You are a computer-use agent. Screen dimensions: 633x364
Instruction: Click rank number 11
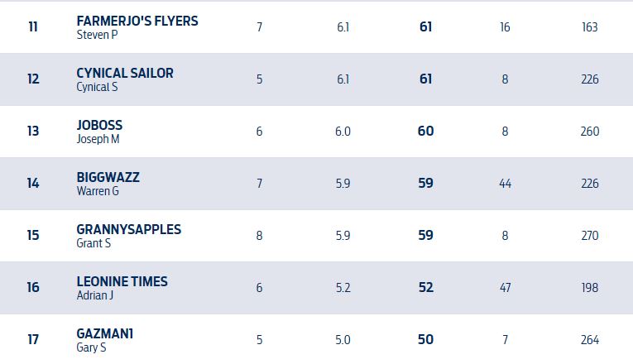(x=33, y=27)
